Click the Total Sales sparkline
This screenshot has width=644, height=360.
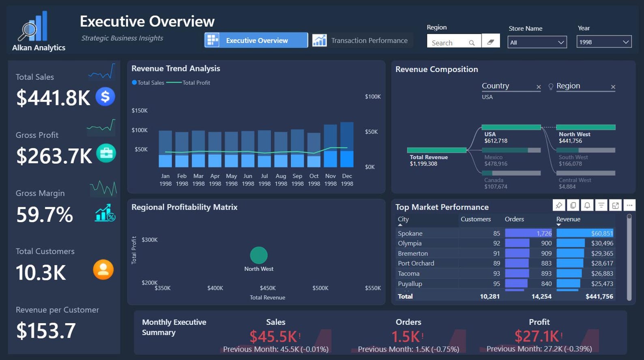[x=101, y=72]
